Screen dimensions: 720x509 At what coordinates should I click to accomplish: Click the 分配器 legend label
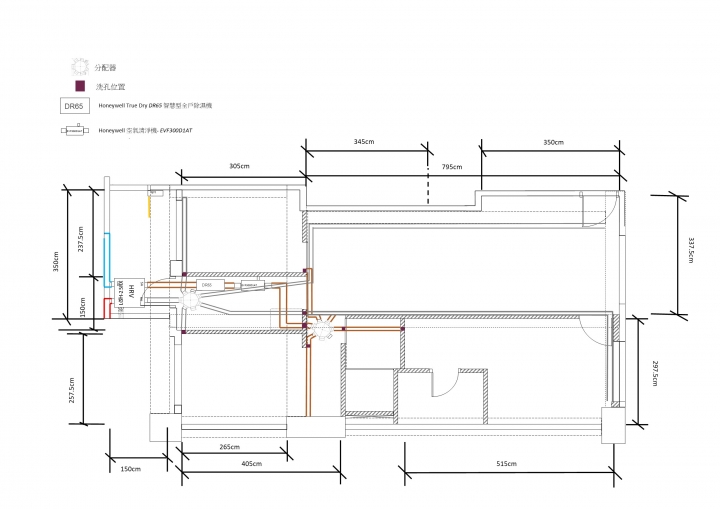click(x=106, y=68)
